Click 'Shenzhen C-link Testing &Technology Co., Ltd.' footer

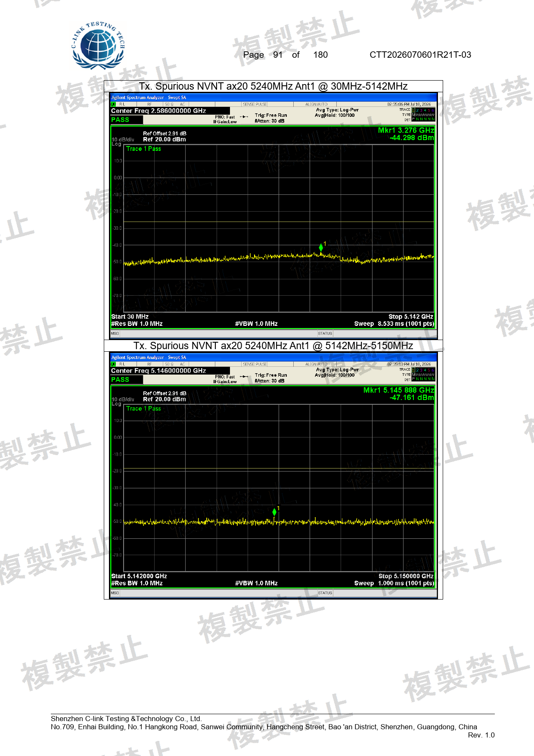pos(126,719)
